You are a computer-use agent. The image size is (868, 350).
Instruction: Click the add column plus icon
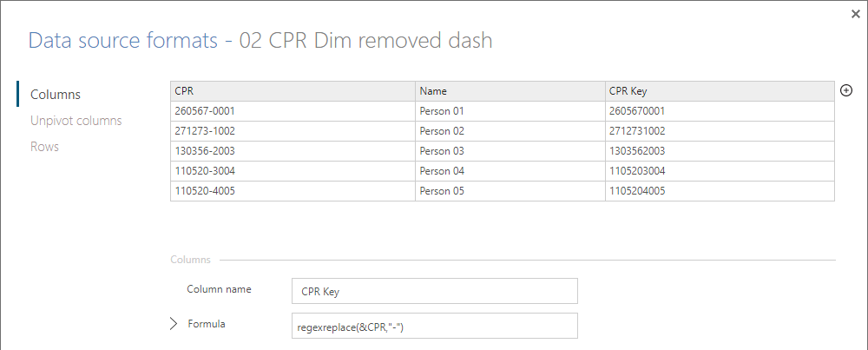(x=845, y=91)
